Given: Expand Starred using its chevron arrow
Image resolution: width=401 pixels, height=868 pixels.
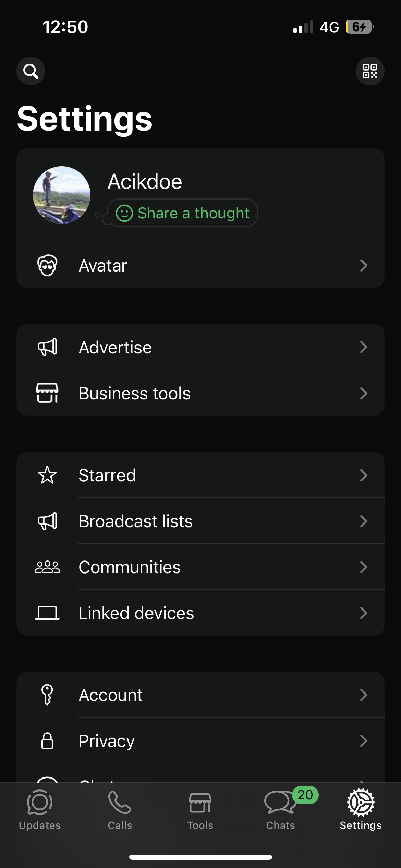Looking at the screenshot, I should tap(363, 475).
